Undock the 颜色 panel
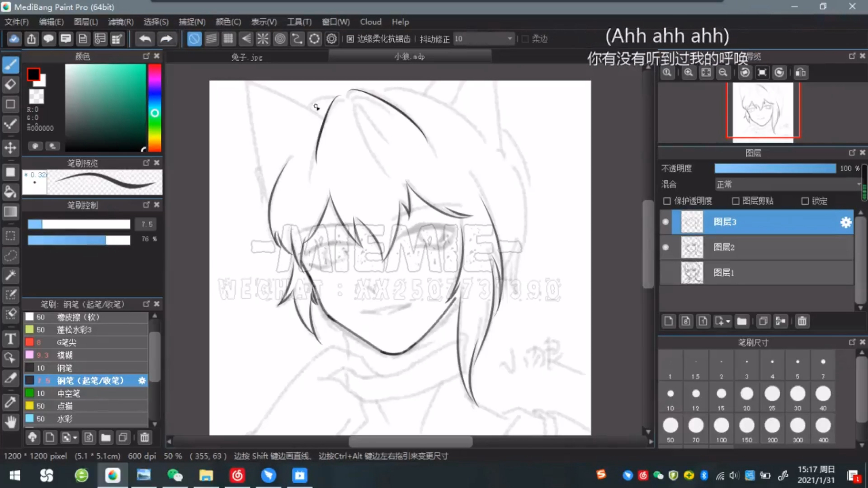 (x=146, y=56)
